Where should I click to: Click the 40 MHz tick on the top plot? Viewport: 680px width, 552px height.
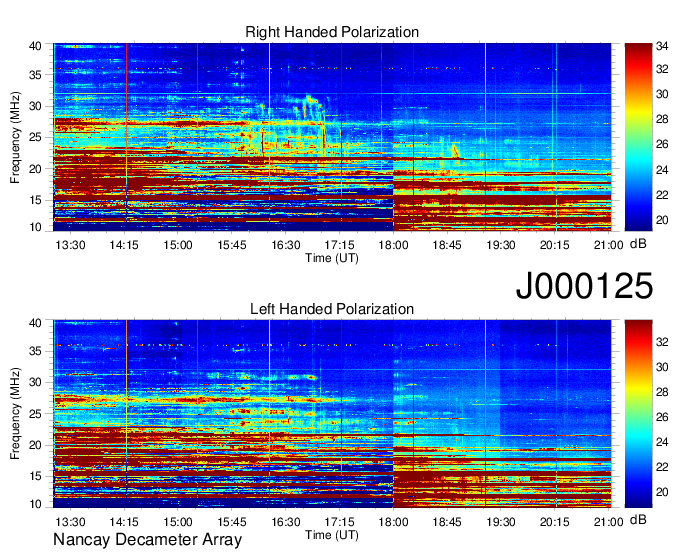[35, 46]
